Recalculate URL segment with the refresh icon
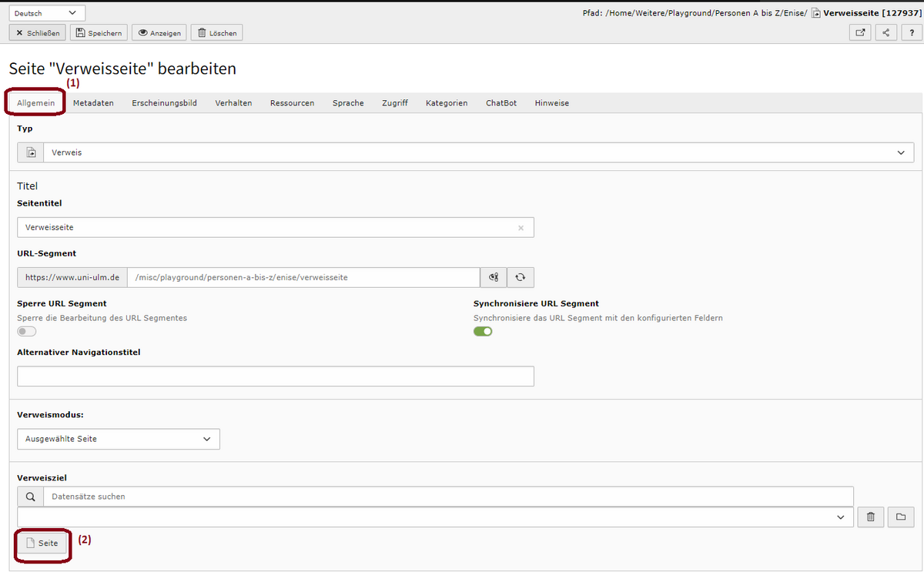The height and width of the screenshot is (572, 924). point(521,277)
